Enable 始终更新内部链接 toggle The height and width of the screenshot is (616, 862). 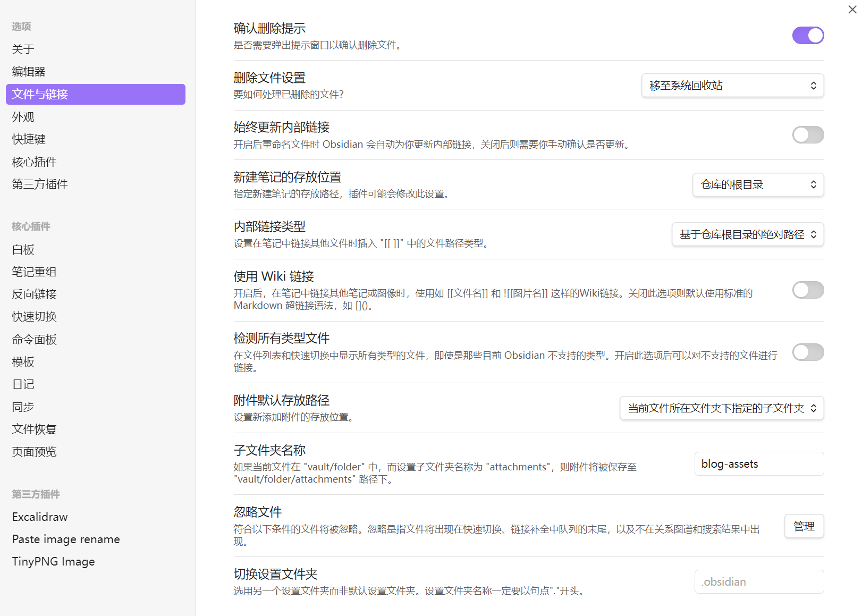click(x=807, y=135)
